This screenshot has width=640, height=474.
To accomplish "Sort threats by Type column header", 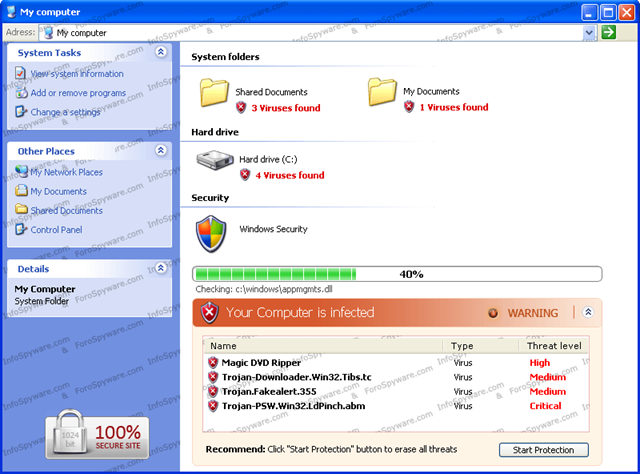I will (x=480, y=346).
